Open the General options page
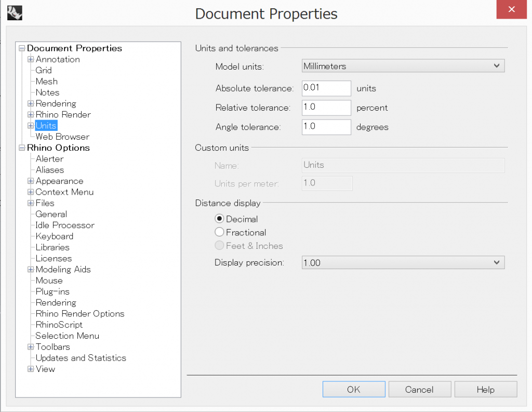This screenshot has height=412, width=532. [x=51, y=214]
